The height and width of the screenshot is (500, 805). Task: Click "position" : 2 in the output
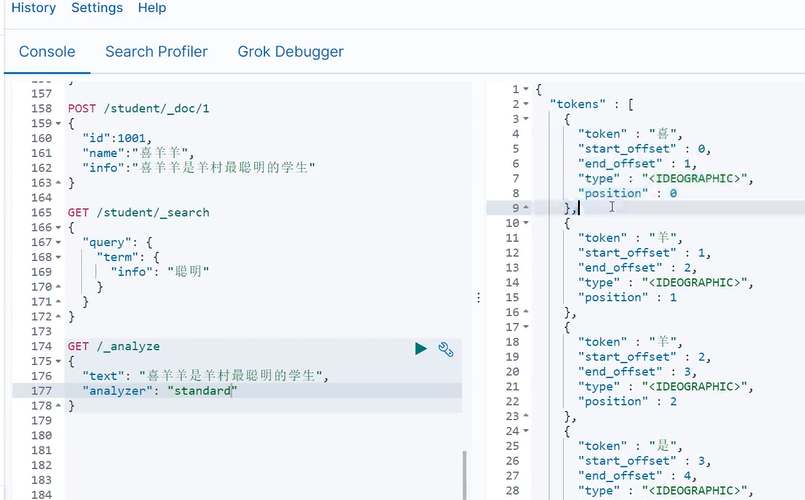click(627, 401)
